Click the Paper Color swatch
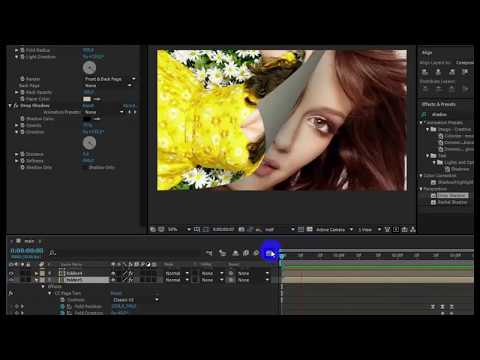Screen dimensions: 480x360 87,99
